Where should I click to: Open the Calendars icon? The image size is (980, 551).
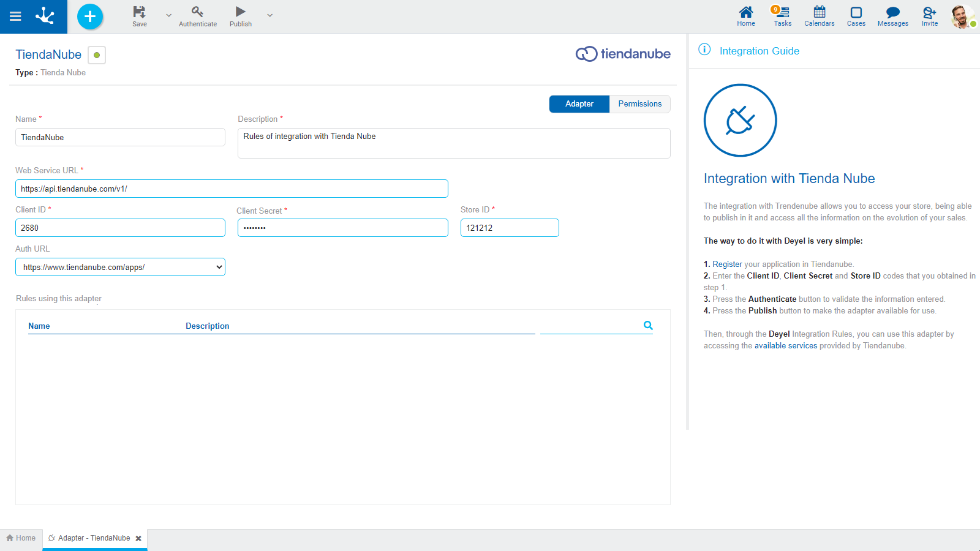(819, 16)
